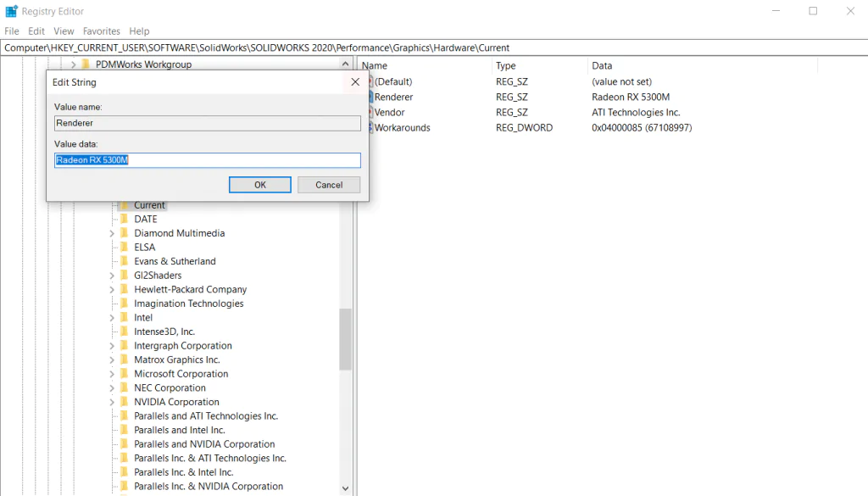Open the View menu
This screenshot has width=868, height=496.
[64, 31]
